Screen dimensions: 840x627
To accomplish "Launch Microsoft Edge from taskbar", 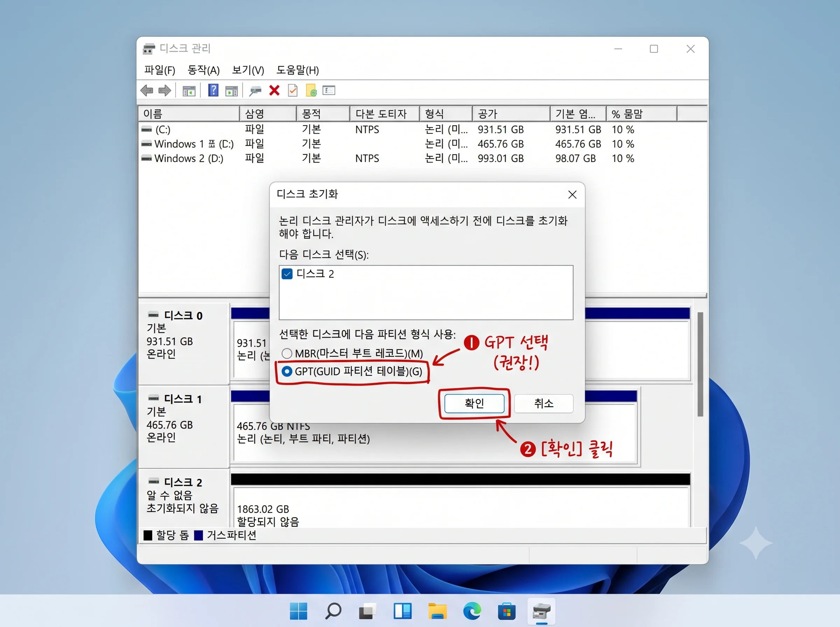I will coord(472,611).
